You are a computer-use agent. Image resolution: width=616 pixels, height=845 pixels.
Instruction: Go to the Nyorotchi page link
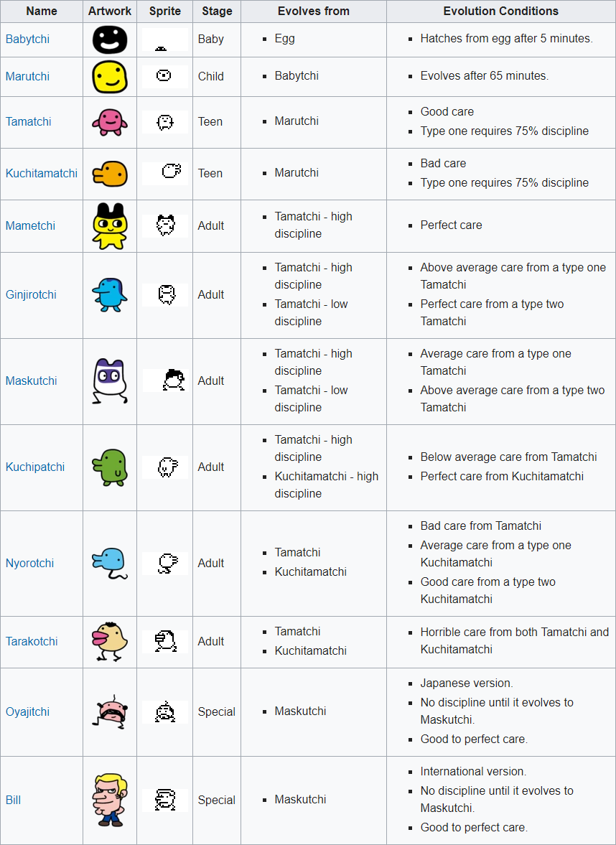(x=29, y=563)
